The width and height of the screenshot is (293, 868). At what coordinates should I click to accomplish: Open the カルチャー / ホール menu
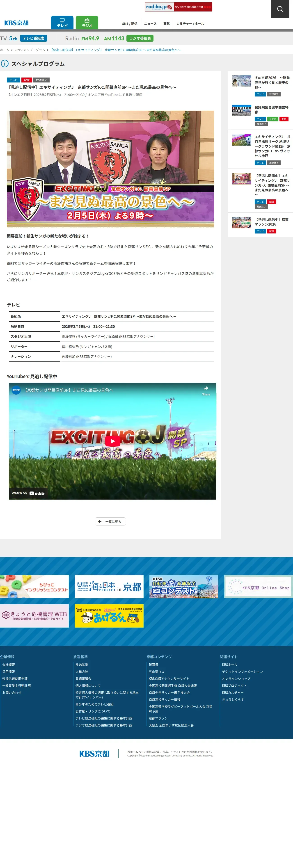[x=190, y=24]
